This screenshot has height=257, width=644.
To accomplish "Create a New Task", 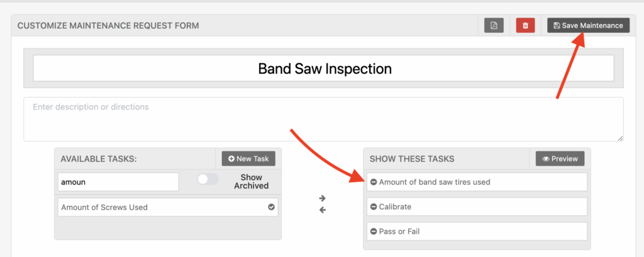I will pos(248,159).
